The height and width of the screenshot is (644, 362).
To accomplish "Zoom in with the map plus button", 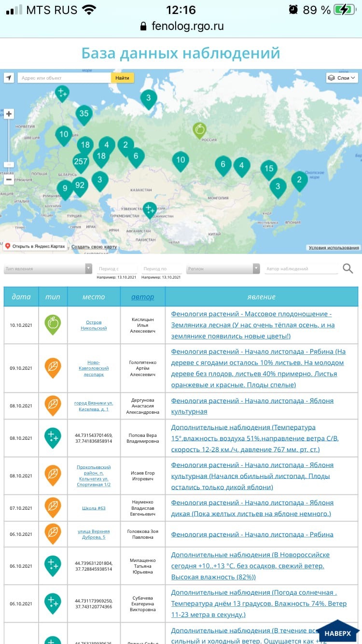I will tap(9, 114).
